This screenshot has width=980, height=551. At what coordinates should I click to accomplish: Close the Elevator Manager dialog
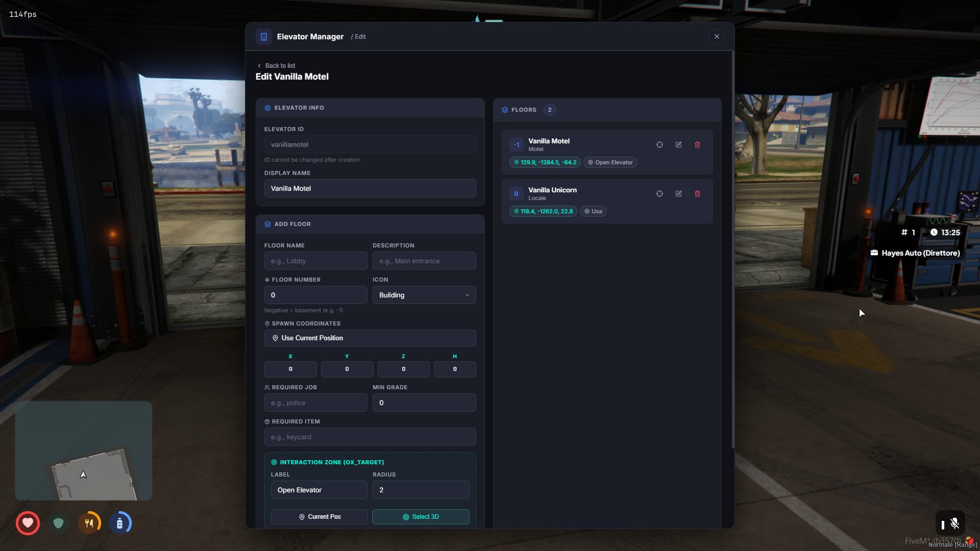click(717, 37)
